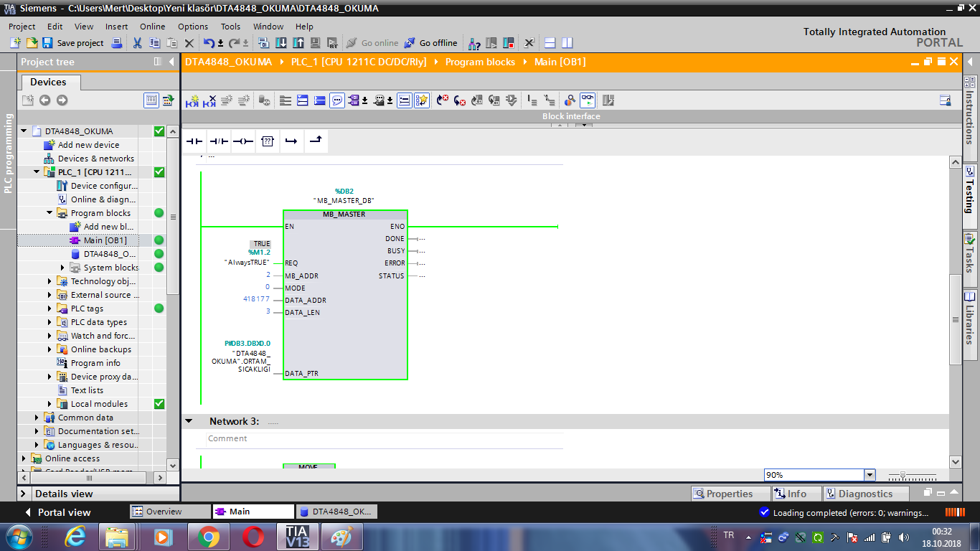The width and height of the screenshot is (980, 551).
Task: Select the DATA_ADDR value 418177
Action: point(256,300)
